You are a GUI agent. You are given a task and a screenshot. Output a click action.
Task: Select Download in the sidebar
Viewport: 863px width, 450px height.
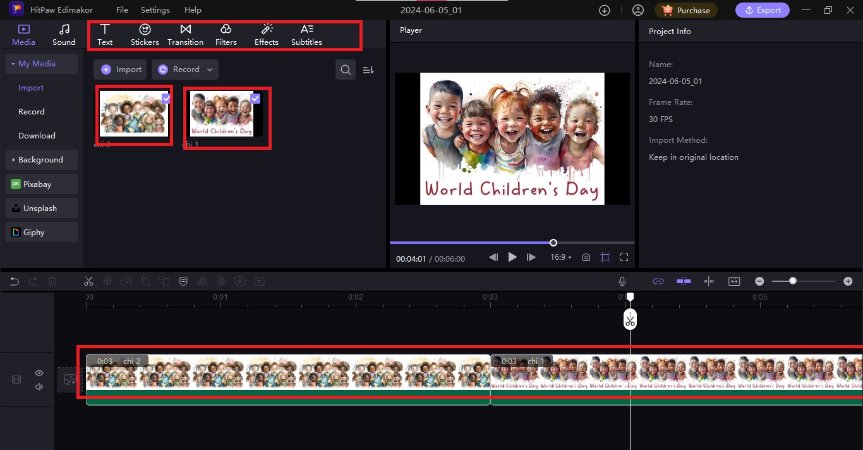(37, 135)
